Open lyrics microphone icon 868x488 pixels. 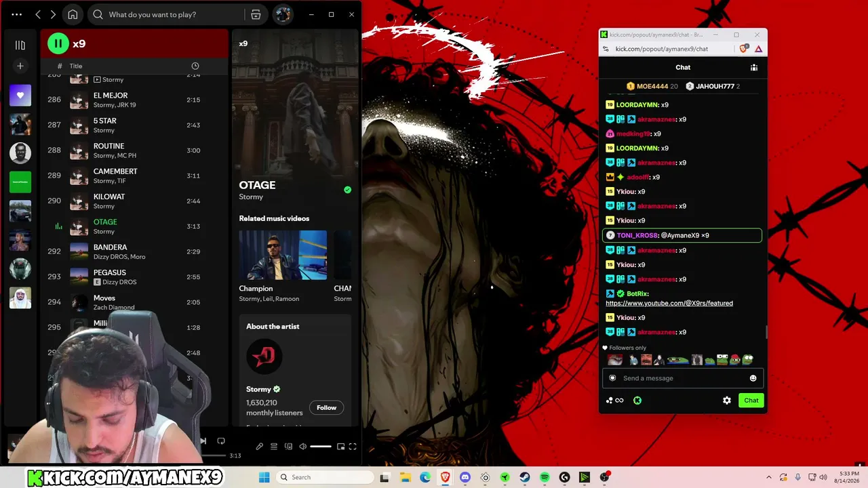point(259,447)
